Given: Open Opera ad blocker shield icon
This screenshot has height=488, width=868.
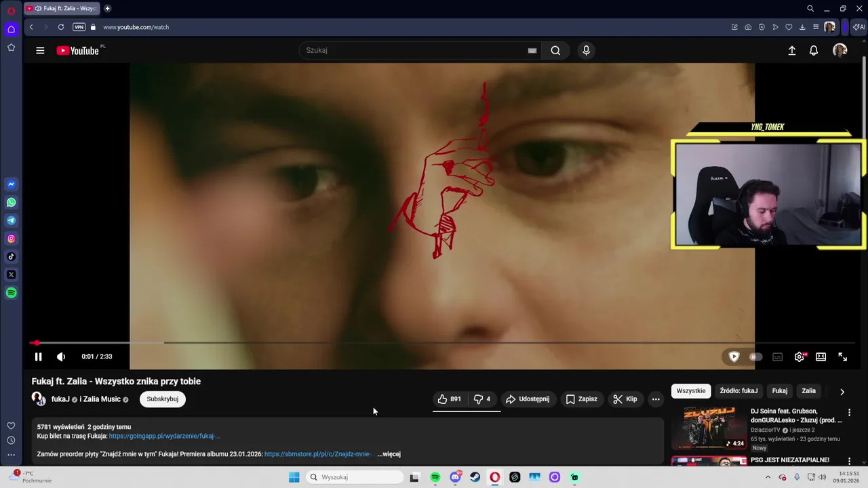Looking at the screenshot, I should [762, 27].
